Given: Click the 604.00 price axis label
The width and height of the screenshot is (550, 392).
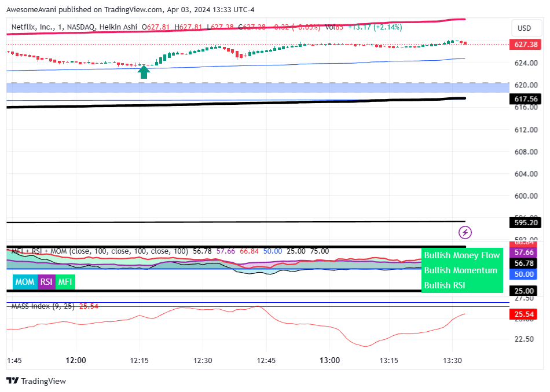Looking at the screenshot, I should coord(526,174).
